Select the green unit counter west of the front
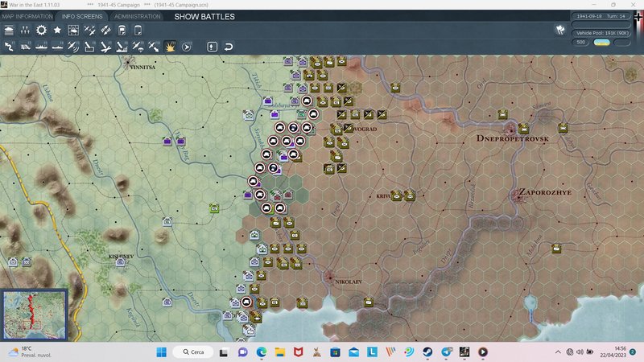 pos(214,208)
